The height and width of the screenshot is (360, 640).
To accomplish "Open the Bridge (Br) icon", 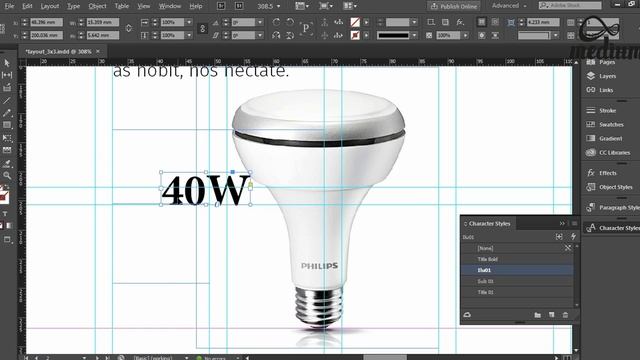I will [x=221, y=6].
